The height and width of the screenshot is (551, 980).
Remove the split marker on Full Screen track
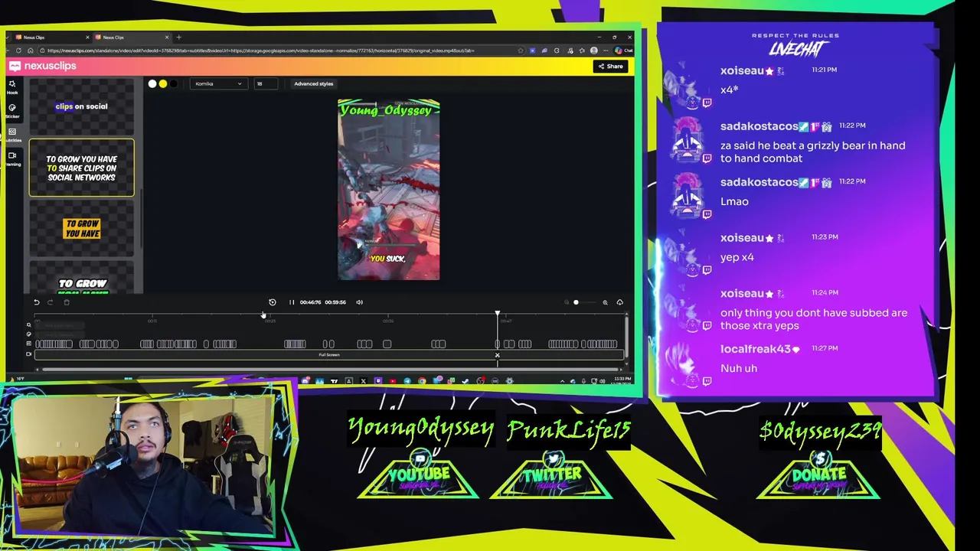tap(497, 355)
